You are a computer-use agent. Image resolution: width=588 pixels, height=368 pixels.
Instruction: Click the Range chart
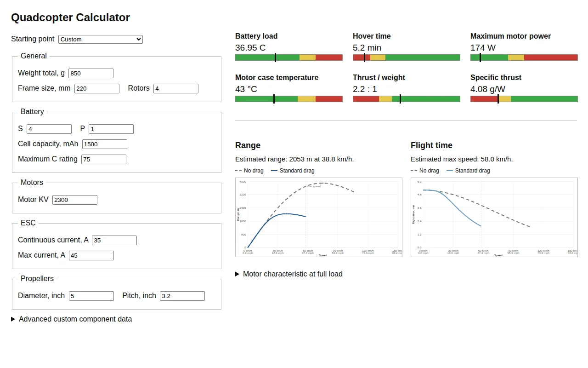point(319,217)
